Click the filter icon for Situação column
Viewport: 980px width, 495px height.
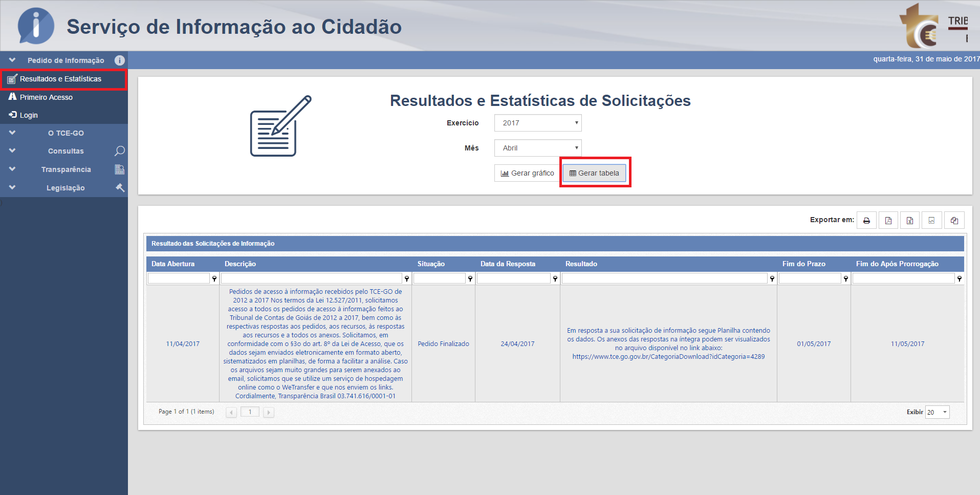click(x=470, y=278)
